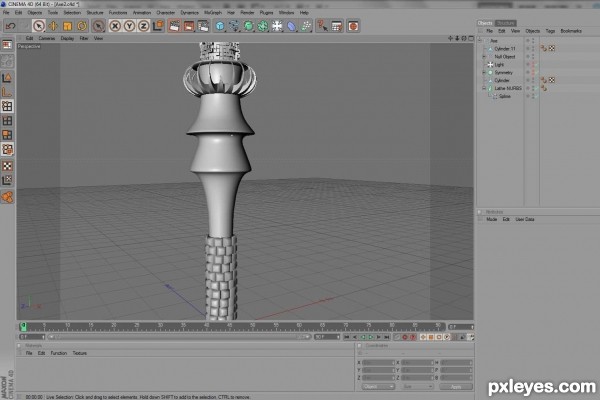Collapse the Axe root object
Viewport: 600px width, 400px height.
[x=480, y=41]
